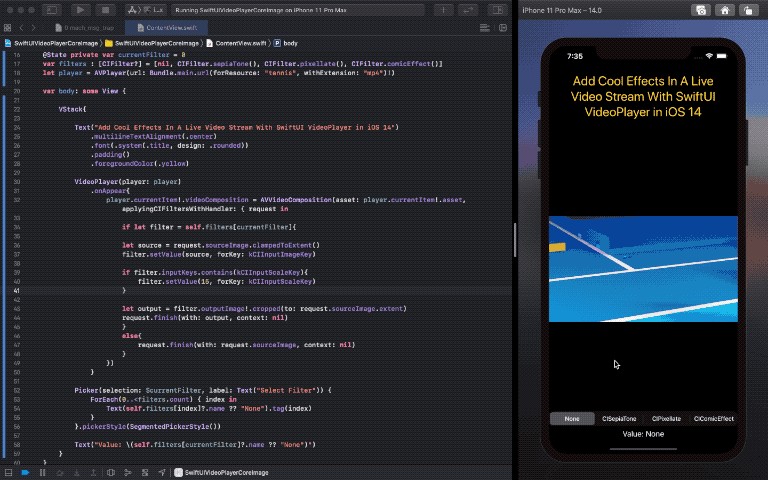The height and width of the screenshot is (480, 768).
Task: Click the code review arrows button
Action: pyautogui.click(x=469, y=10)
